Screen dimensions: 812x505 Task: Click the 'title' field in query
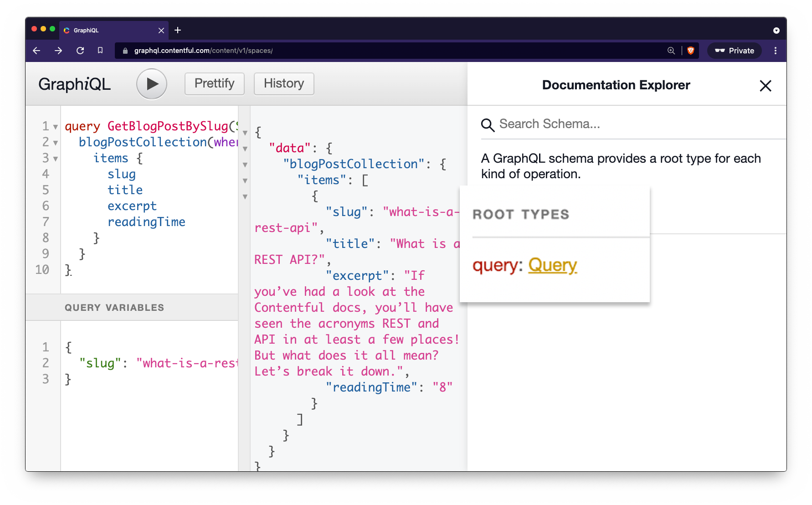coord(125,190)
